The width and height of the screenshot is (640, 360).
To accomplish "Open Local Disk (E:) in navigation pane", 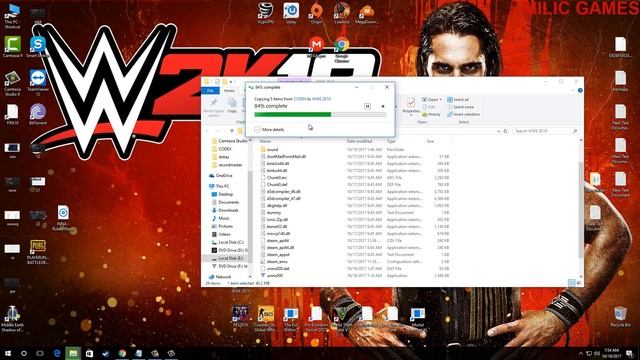I will coord(231,258).
